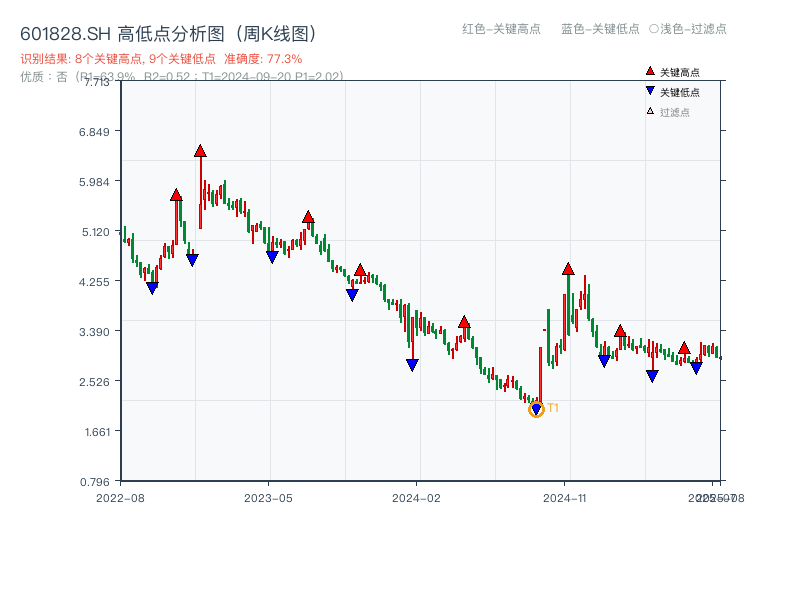Toggle the 过滤点 legend entry

(668, 112)
